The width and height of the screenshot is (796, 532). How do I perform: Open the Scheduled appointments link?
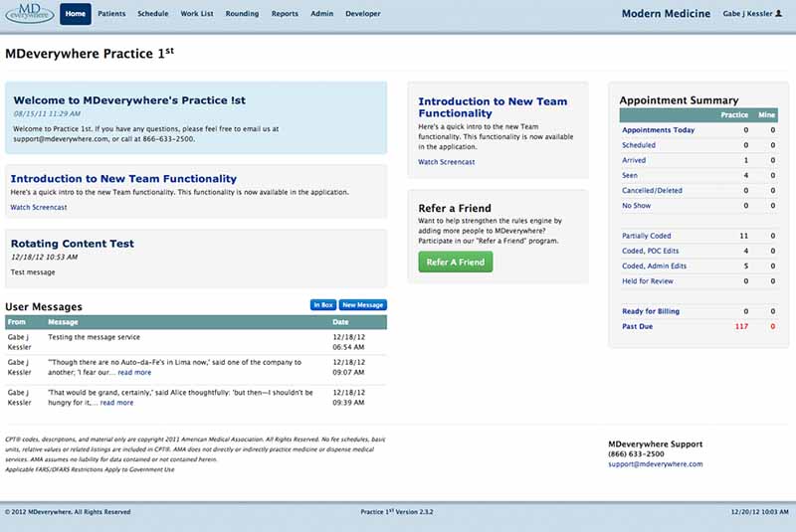pyautogui.click(x=639, y=145)
